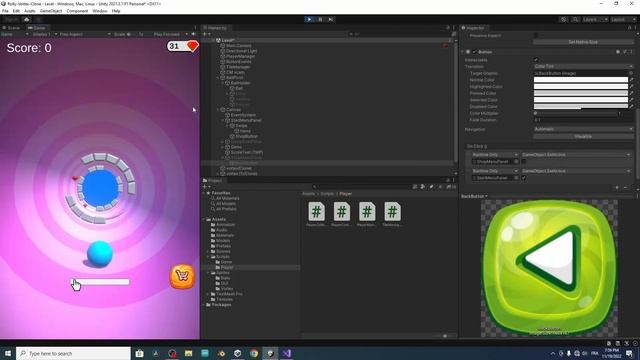The height and width of the screenshot is (360, 640).
Task: Click the Normal Color swatch
Action: point(581,80)
